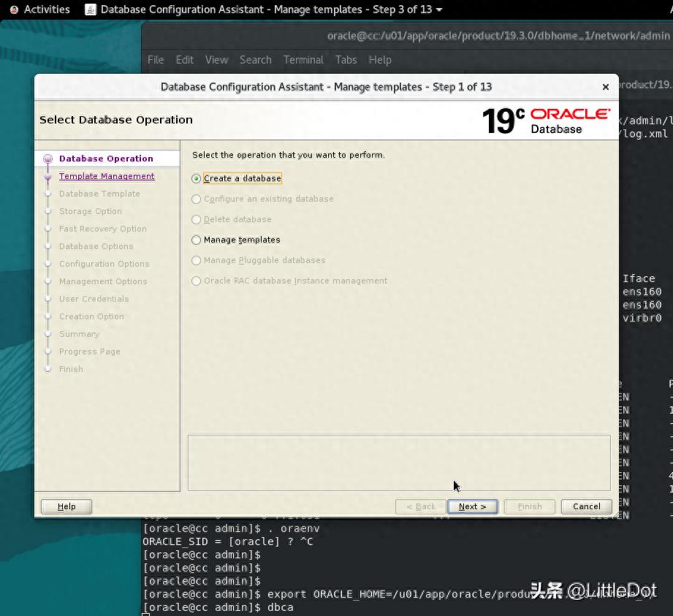Viewport: 673px width, 616px height.
Task: Open Help in the DBCA dialog
Action: click(x=66, y=506)
